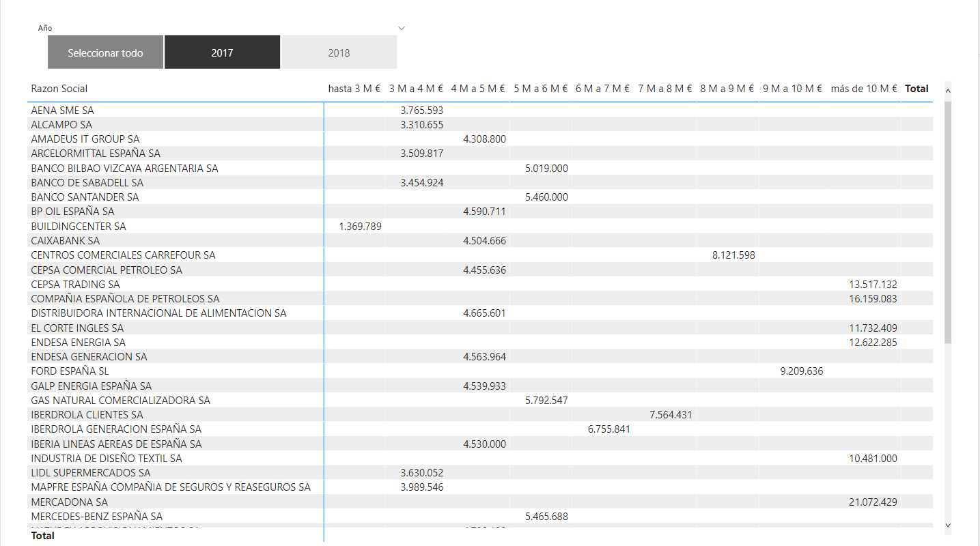Click the Total row label at bottom
980x546 pixels.
[43, 536]
